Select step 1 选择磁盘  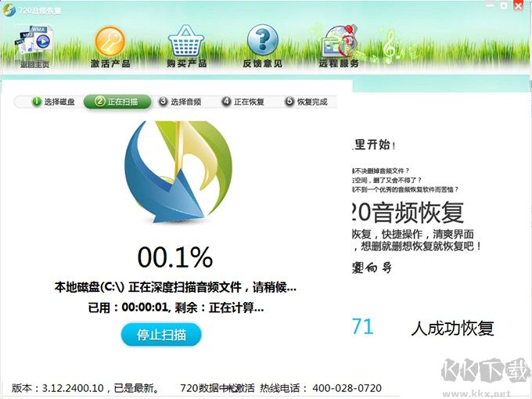click(x=53, y=102)
